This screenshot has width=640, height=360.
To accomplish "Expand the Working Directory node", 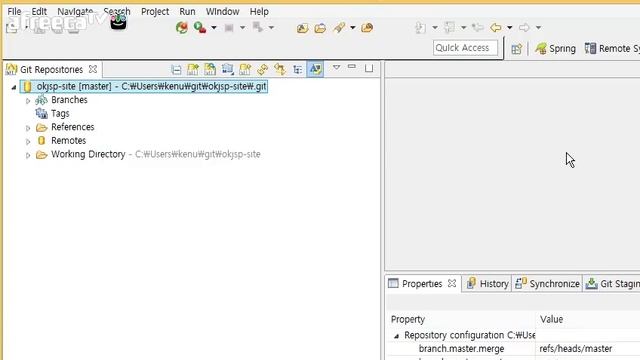I will click(x=28, y=155).
